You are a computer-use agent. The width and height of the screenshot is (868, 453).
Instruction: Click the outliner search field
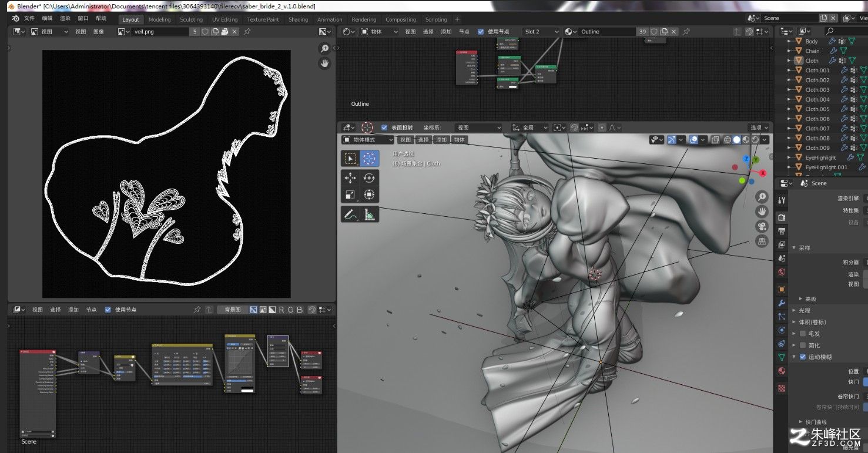pos(846,31)
